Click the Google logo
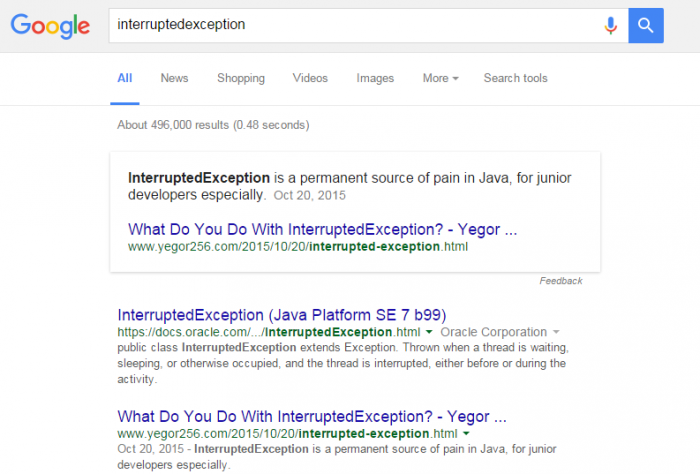Image resolution: width=700 pixels, height=474 pixels. click(50, 25)
